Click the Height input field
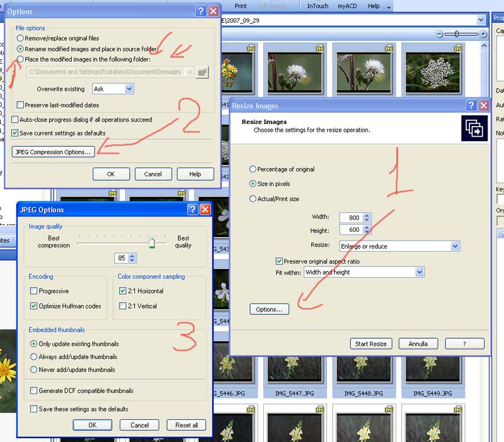This screenshot has height=442, width=504. pos(352,229)
